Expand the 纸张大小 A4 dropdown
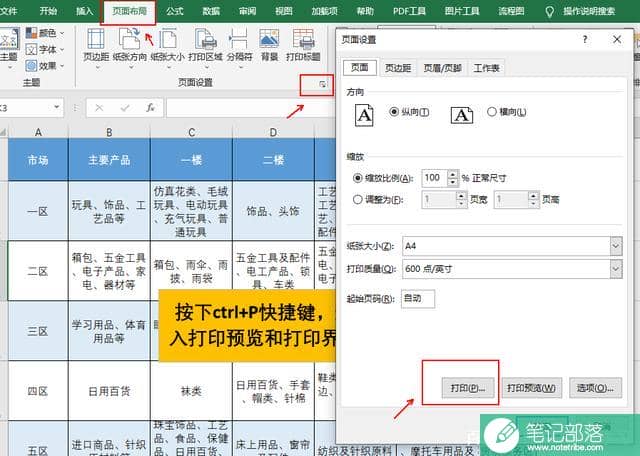 coord(616,246)
